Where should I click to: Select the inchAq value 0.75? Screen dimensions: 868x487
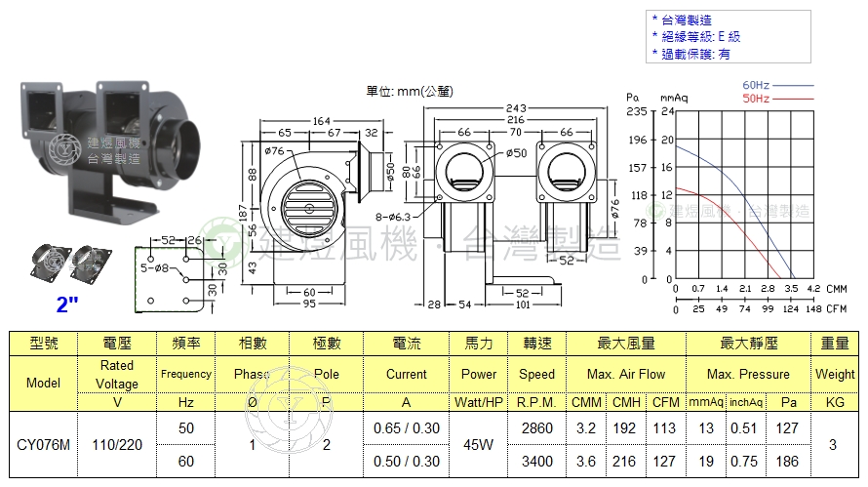743,462
